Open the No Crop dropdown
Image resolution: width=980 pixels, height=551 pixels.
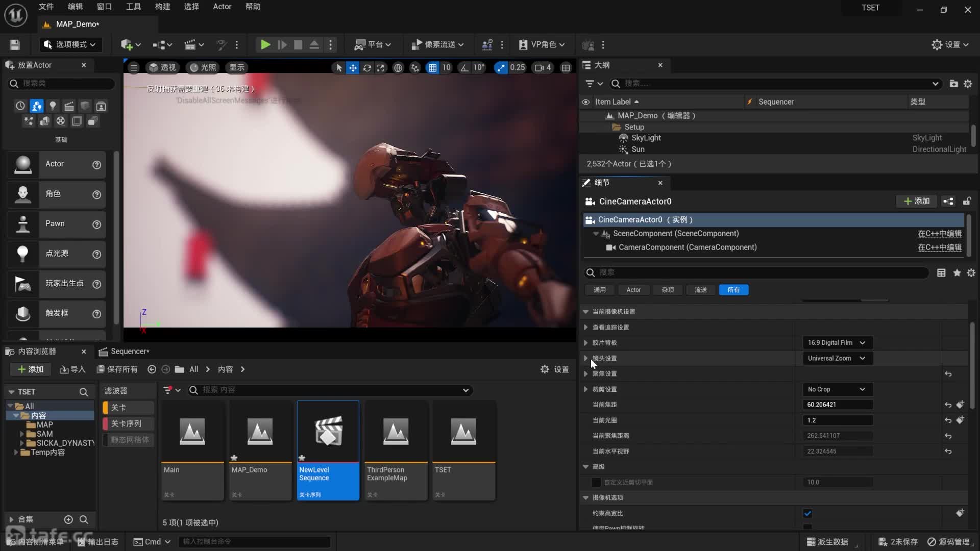(x=837, y=389)
